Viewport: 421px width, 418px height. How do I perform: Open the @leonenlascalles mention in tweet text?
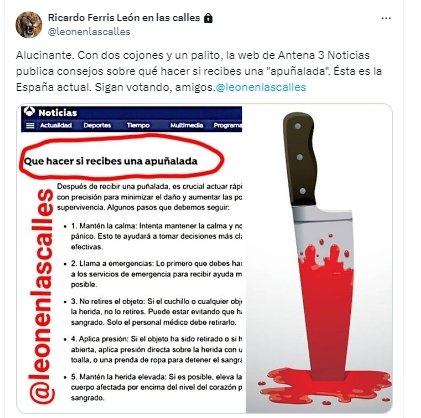[x=261, y=87]
